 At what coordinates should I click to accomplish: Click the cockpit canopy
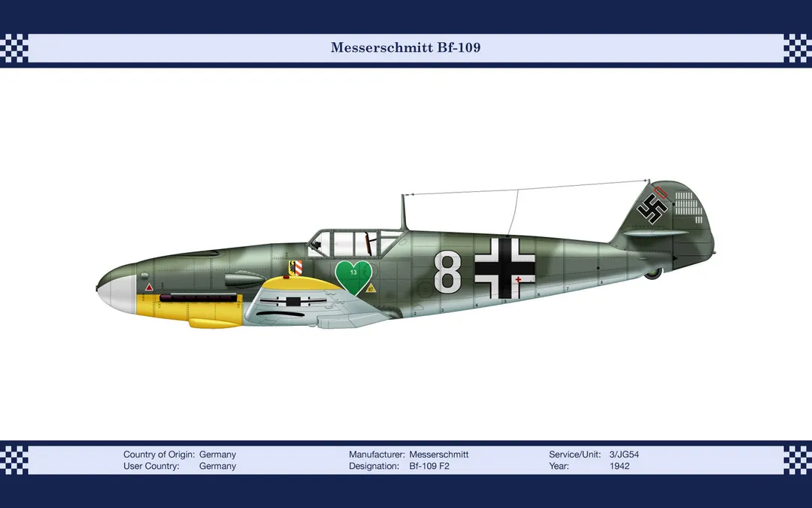tap(356, 243)
